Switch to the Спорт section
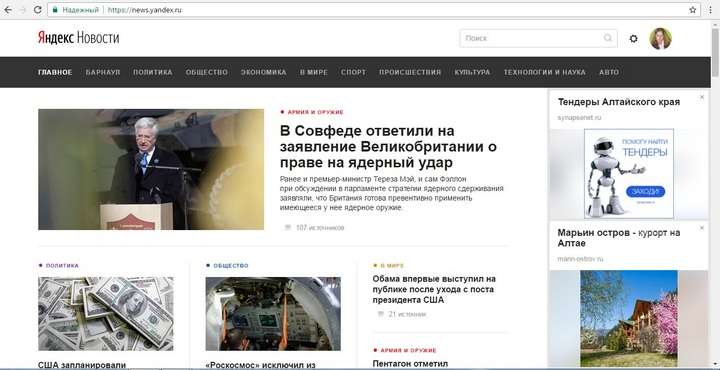 pyautogui.click(x=354, y=73)
